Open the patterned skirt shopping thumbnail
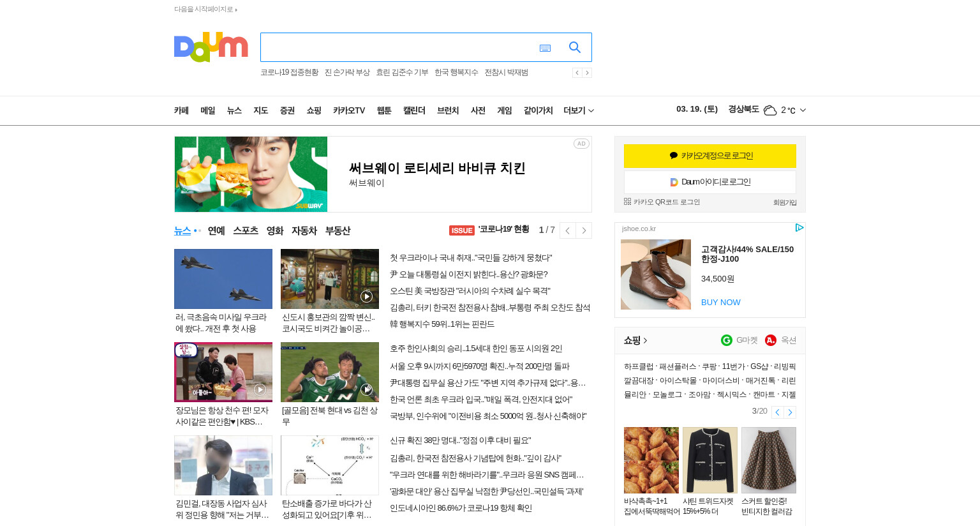 (769, 460)
